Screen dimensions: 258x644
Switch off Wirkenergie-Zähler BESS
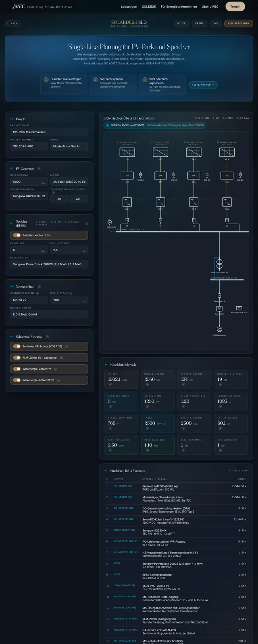click(17, 380)
